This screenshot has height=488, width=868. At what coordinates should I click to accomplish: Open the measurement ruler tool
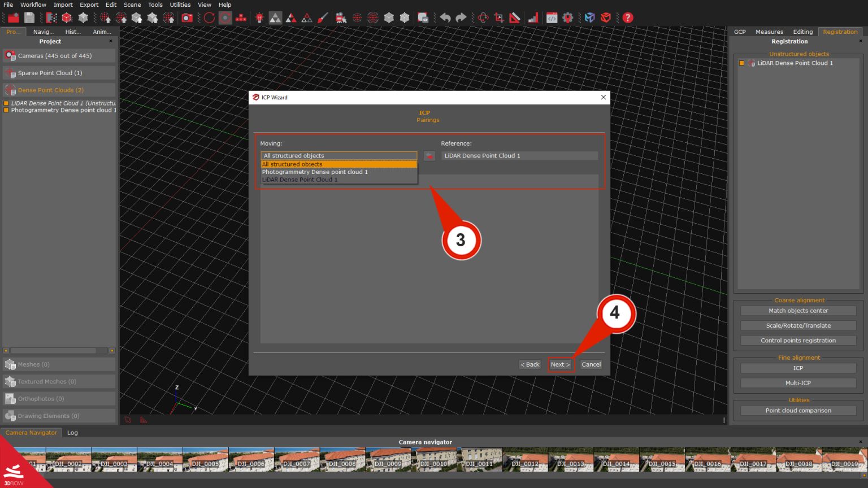(x=515, y=18)
